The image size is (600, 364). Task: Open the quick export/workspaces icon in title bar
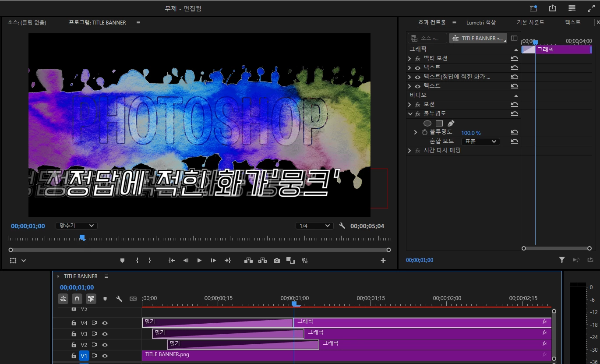pyautogui.click(x=533, y=8)
